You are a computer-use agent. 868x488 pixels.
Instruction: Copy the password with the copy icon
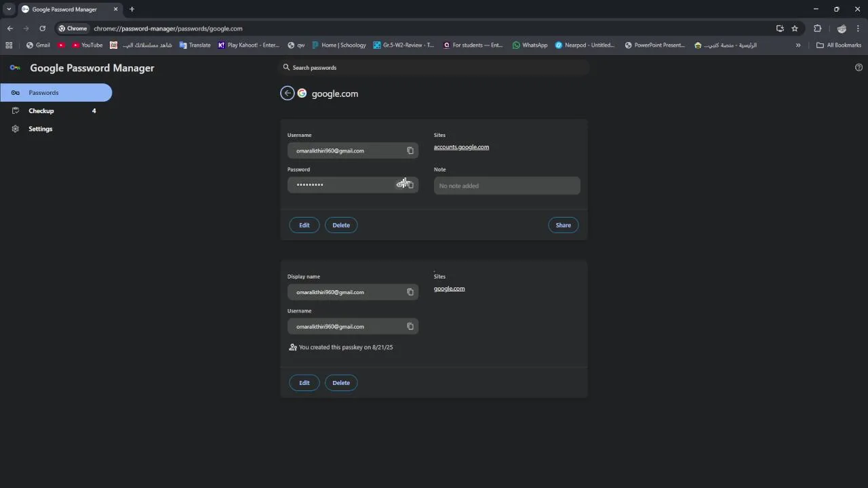tap(411, 184)
